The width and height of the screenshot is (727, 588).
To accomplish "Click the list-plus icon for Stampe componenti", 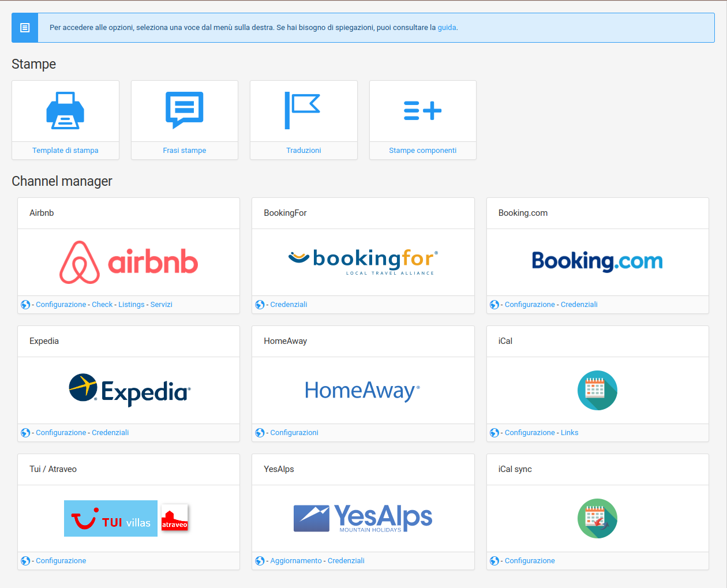I will click(423, 110).
